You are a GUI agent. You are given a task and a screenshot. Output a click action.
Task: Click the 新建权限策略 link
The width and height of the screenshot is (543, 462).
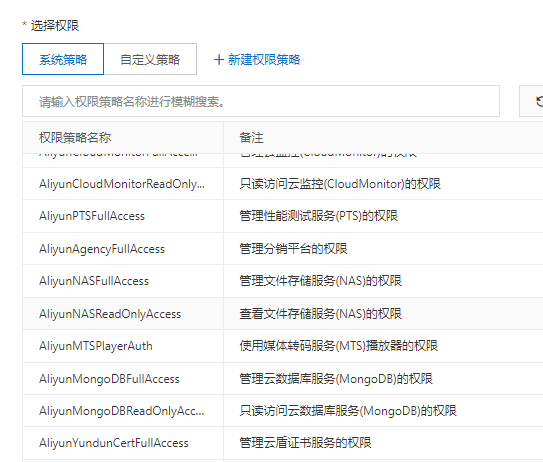click(x=264, y=60)
